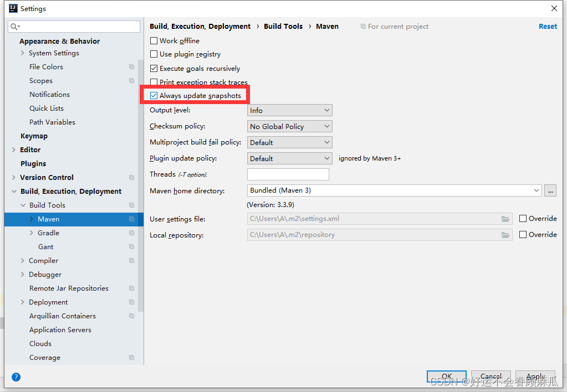Open Quick Lists settings
The height and width of the screenshot is (392, 567).
pyautogui.click(x=47, y=109)
